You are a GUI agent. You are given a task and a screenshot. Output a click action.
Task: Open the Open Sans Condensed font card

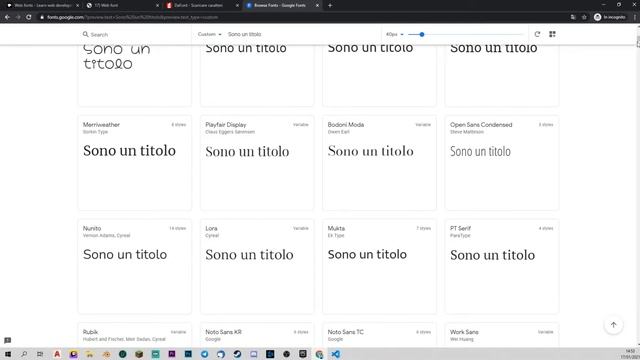coord(502,163)
